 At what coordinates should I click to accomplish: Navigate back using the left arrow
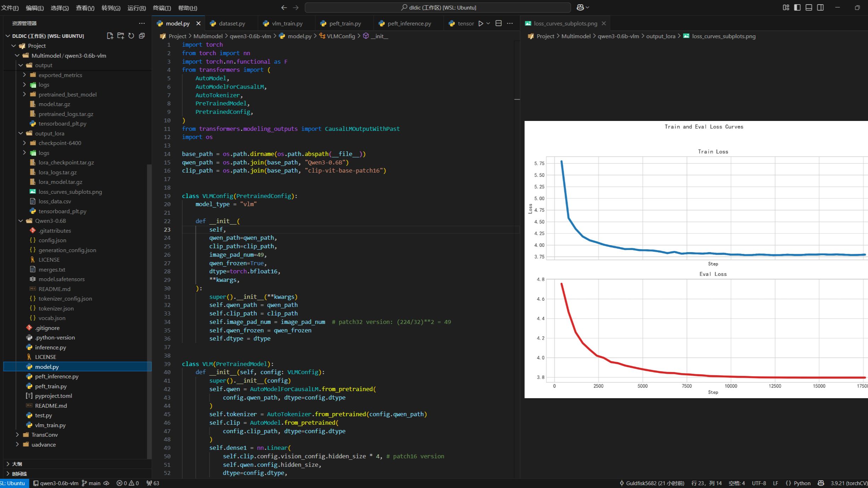pos(284,7)
